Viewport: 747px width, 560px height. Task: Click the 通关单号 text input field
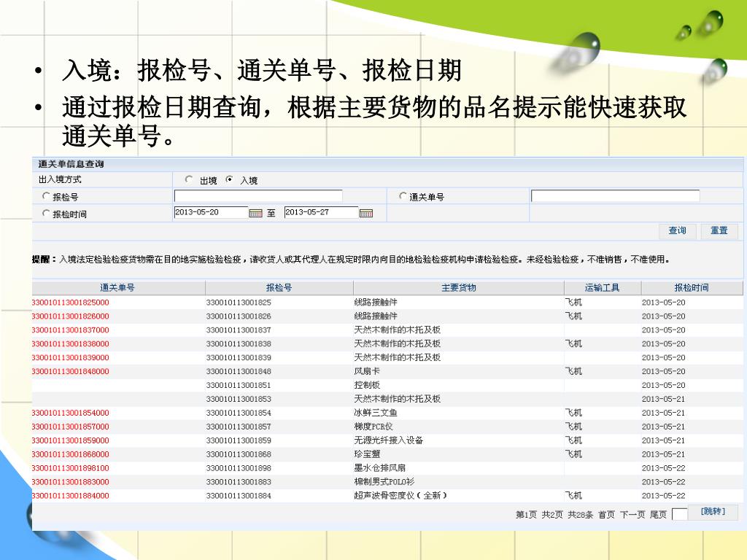tap(615, 196)
